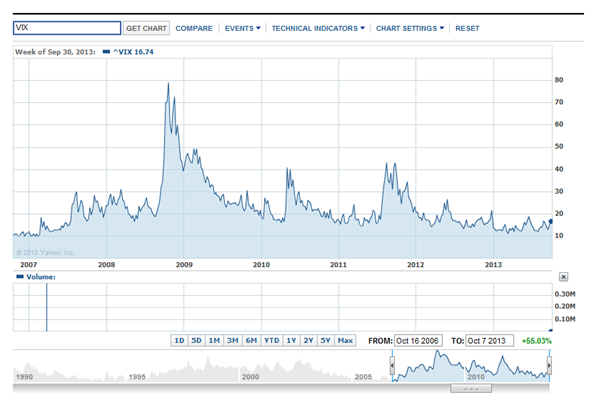Choose the 6M time range
The height and width of the screenshot is (410, 591).
pos(251,341)
